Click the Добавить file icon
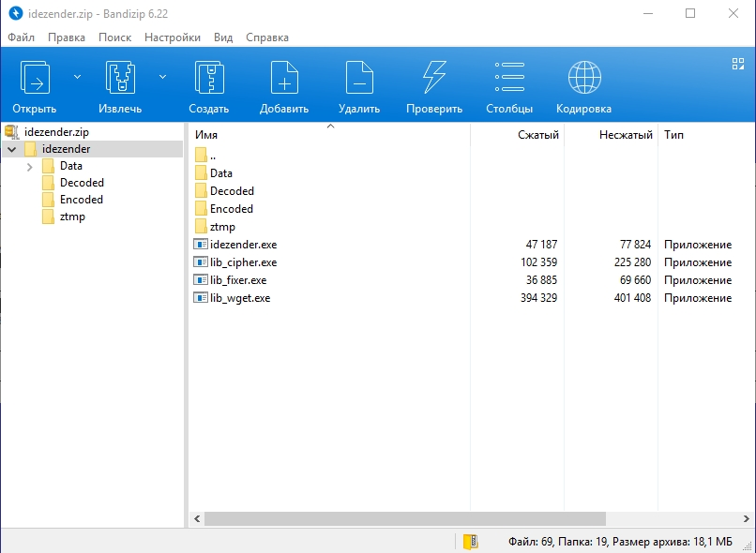The image size is (756, 553). pos(284,77)
